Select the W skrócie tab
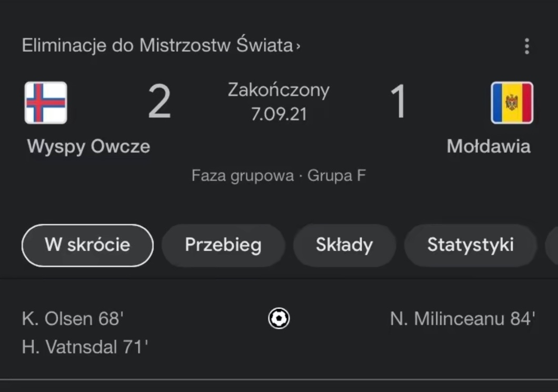 point(87,245)
